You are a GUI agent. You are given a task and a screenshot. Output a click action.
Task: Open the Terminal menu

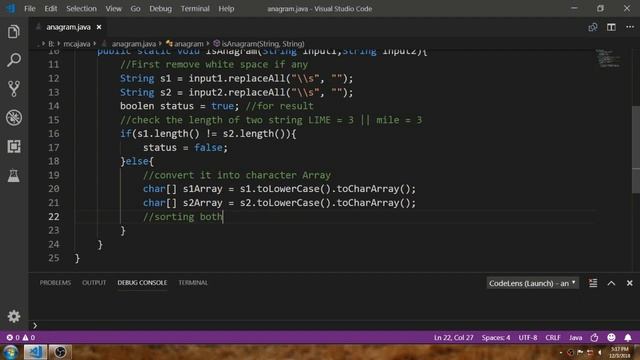[195, 9]
